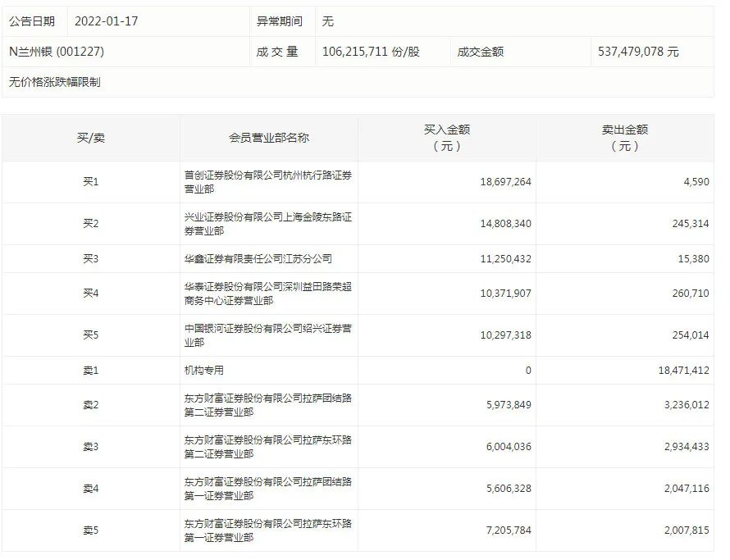Click the 买/卖 column header

tap(91, 137)
